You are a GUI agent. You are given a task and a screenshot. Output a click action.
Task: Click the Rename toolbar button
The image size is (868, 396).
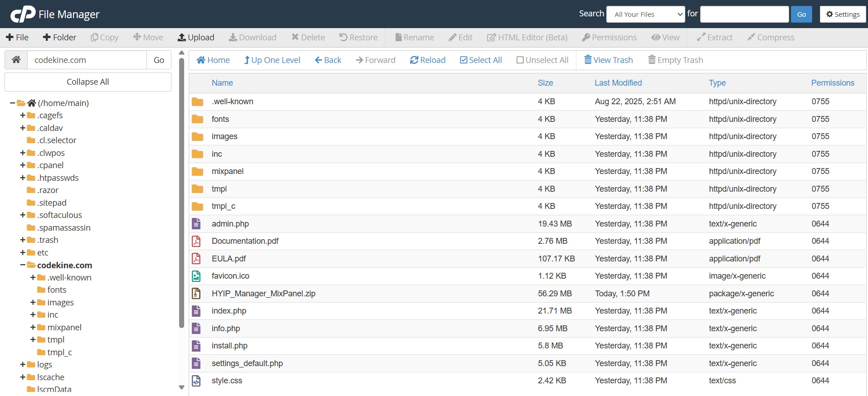tap(414, 37)
